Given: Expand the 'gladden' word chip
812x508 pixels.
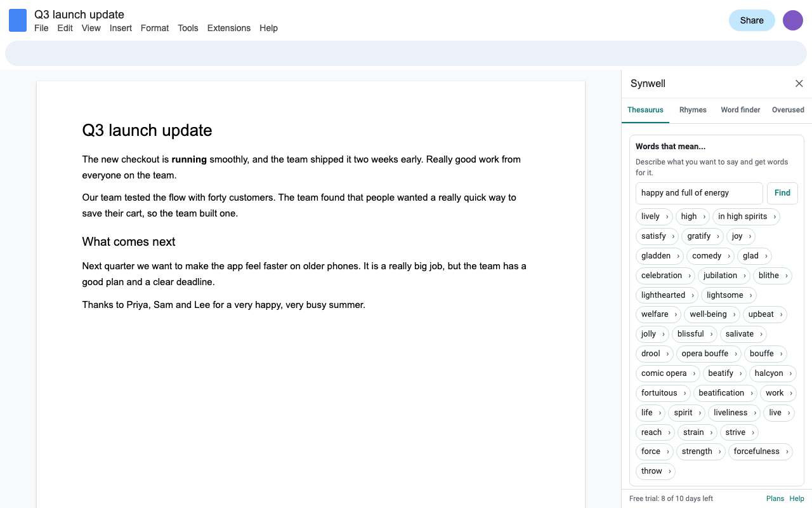Looking at the screenshot, I should (x=659, y=256).
